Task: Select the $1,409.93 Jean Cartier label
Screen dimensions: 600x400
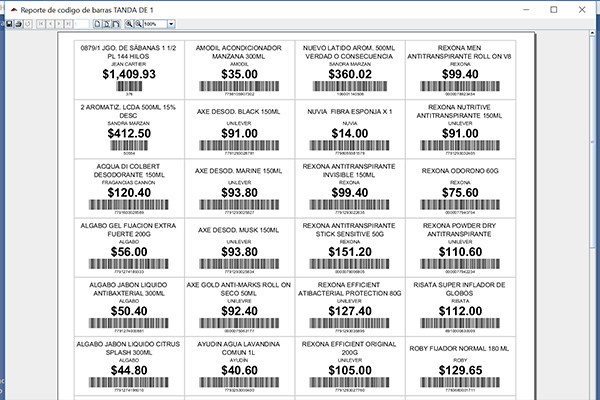Action: (x=130, y=68)
